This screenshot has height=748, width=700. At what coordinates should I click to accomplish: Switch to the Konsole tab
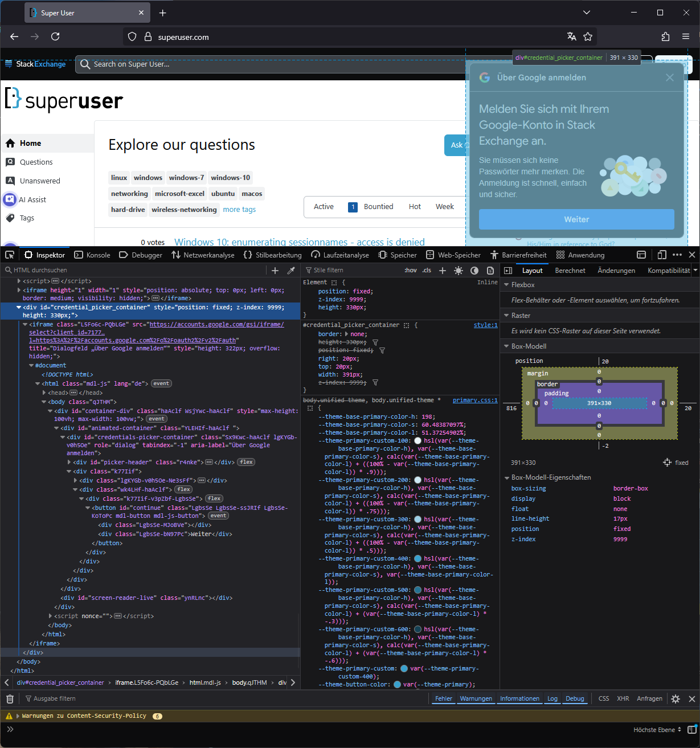(92, 255)
